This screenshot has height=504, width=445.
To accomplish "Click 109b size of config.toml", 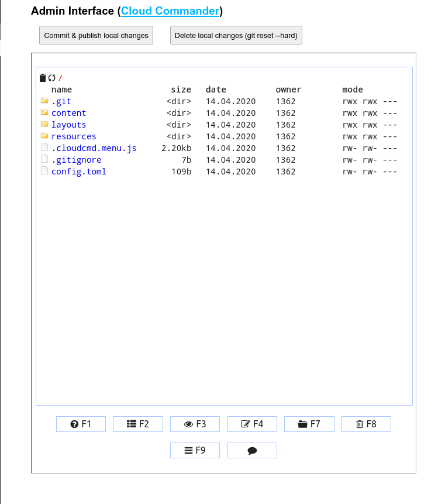I will coord(181,172).
